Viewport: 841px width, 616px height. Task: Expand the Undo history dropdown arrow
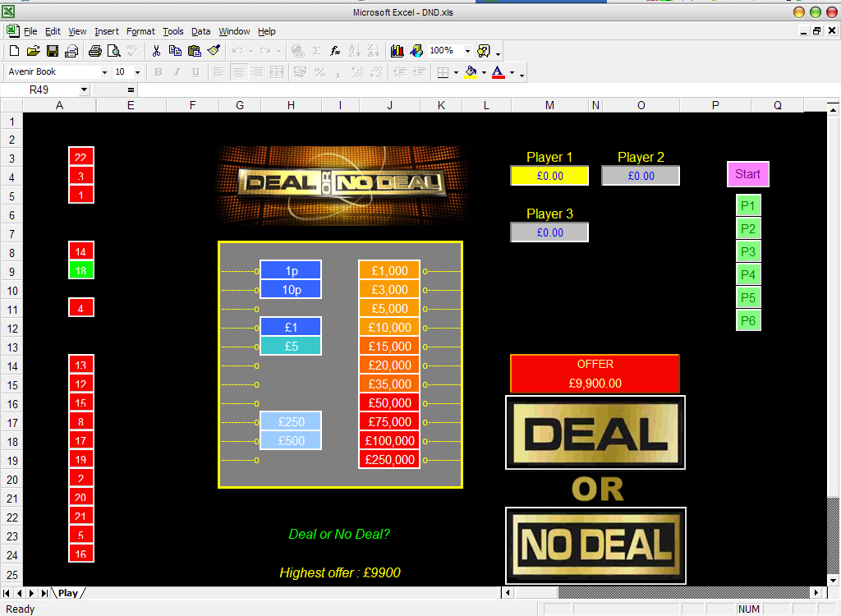[250, 51]
